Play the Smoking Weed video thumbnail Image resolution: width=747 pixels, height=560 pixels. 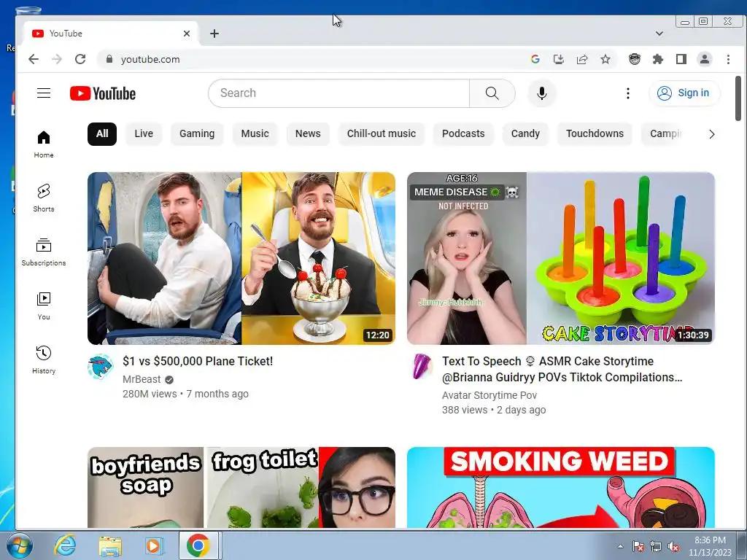coord(561,487)
